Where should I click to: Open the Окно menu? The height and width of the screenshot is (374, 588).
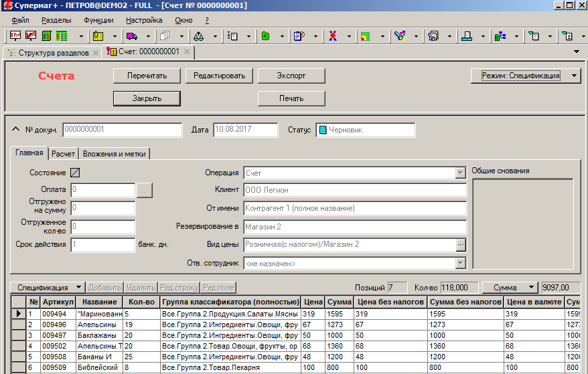[183, 20]
